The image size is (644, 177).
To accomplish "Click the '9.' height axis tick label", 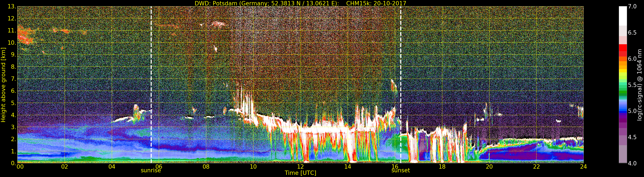I will tap(13, 55).
